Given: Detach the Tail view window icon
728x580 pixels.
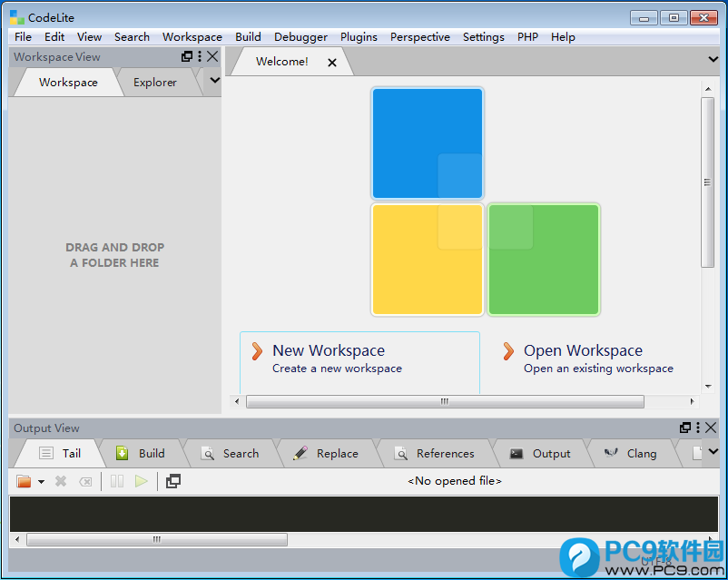Looking at the screenshot, I should click(173, 481).
